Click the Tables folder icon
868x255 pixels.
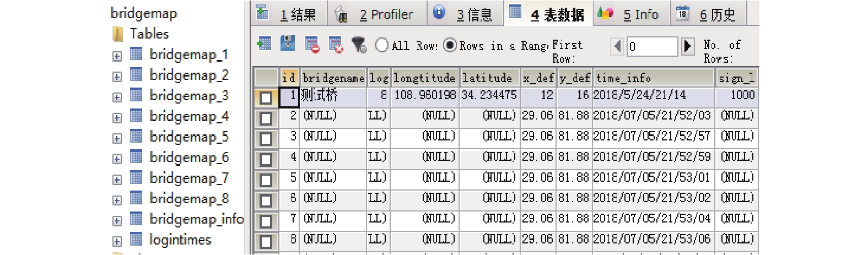(118, 35)
